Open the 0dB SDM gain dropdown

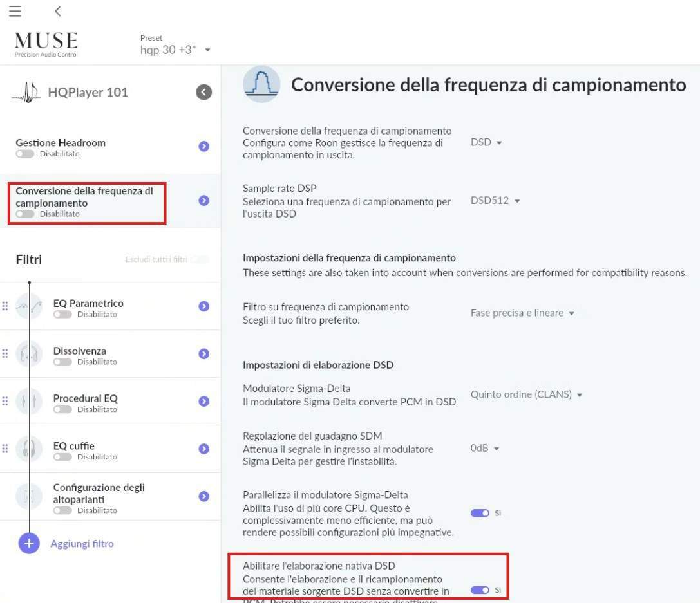(485, 449)
